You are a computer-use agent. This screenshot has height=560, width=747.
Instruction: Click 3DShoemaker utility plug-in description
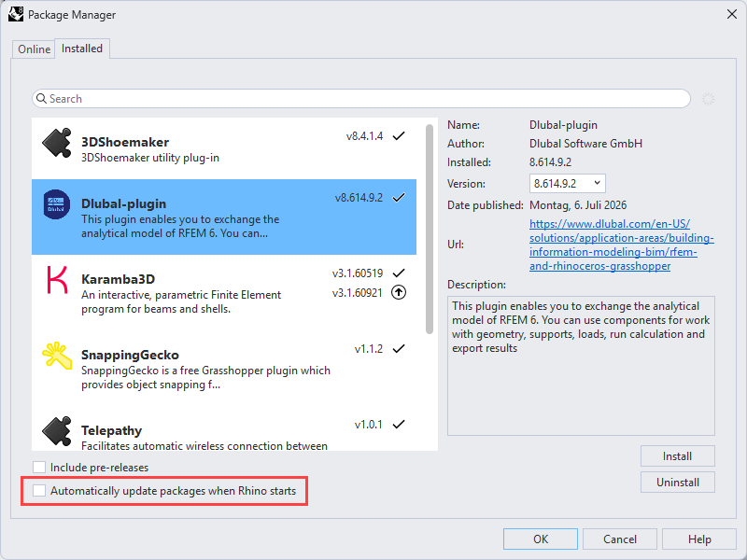[150, 158]
